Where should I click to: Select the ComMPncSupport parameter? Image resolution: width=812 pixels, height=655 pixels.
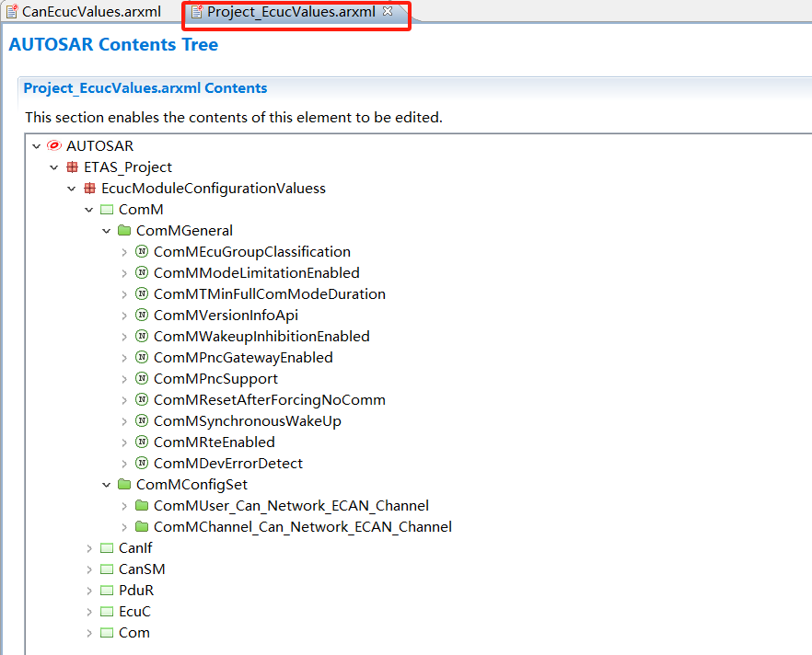215,379
